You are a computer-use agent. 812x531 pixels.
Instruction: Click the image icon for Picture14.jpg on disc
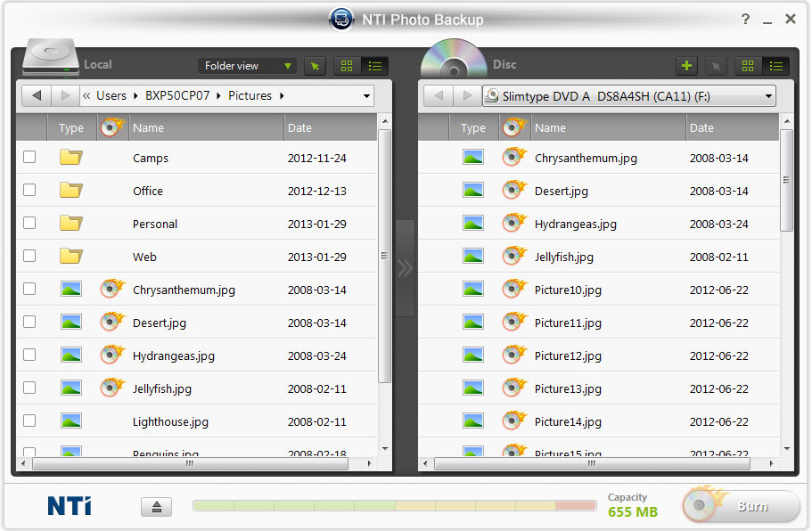tap(472, 421)
